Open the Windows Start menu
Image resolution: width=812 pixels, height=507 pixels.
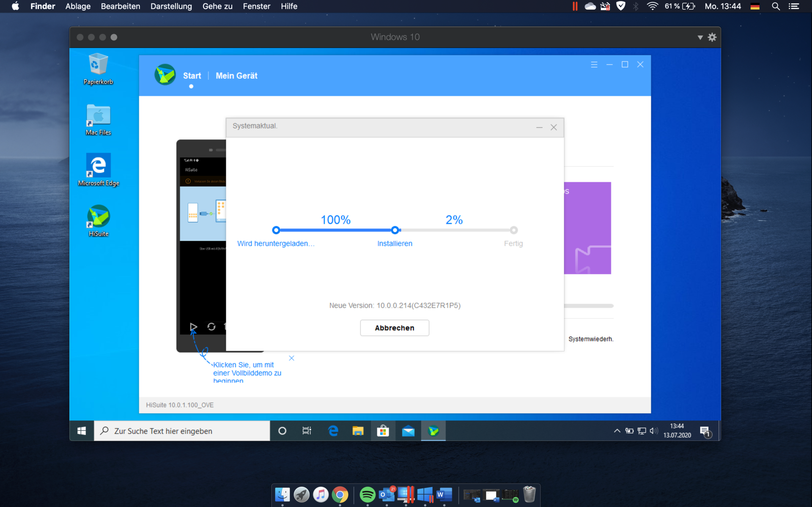[82, 431]
